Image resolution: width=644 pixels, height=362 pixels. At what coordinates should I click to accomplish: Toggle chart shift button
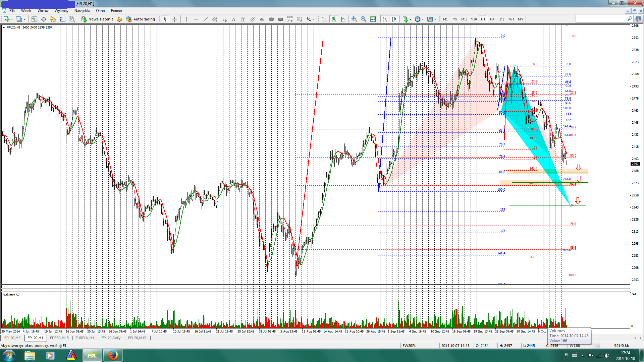click(x=394, y=19)
